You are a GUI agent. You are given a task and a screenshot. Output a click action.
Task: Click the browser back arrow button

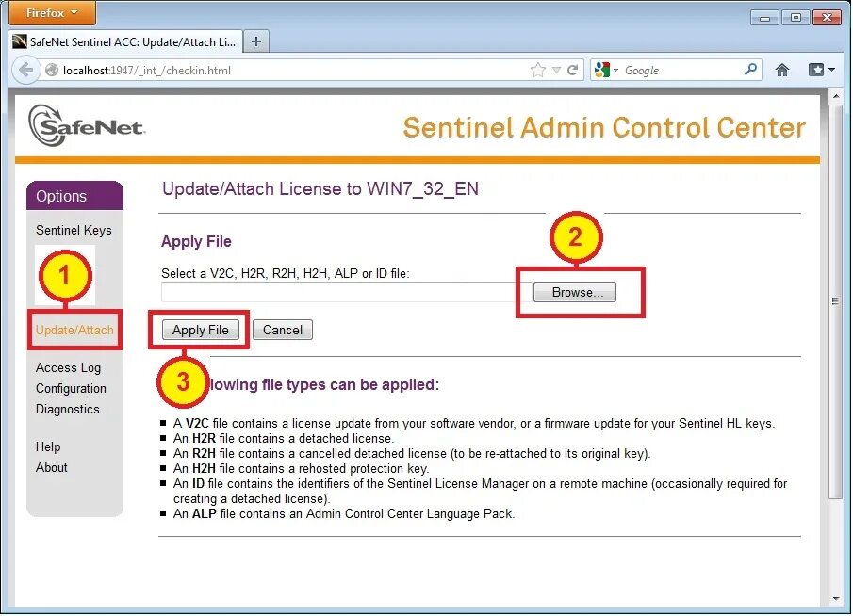[25, 70]
